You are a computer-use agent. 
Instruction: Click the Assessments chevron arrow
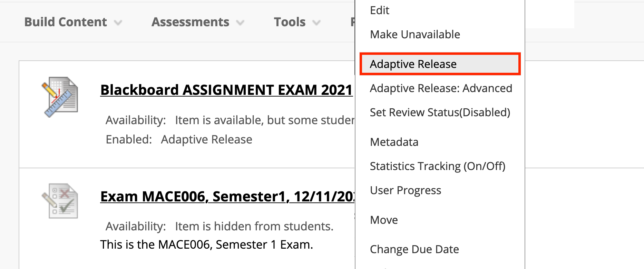tap(240, 23)
